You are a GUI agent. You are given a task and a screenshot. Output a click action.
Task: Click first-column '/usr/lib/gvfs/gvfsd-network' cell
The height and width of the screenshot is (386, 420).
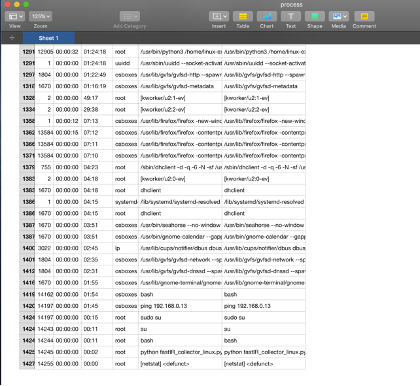tap(180, 260)
